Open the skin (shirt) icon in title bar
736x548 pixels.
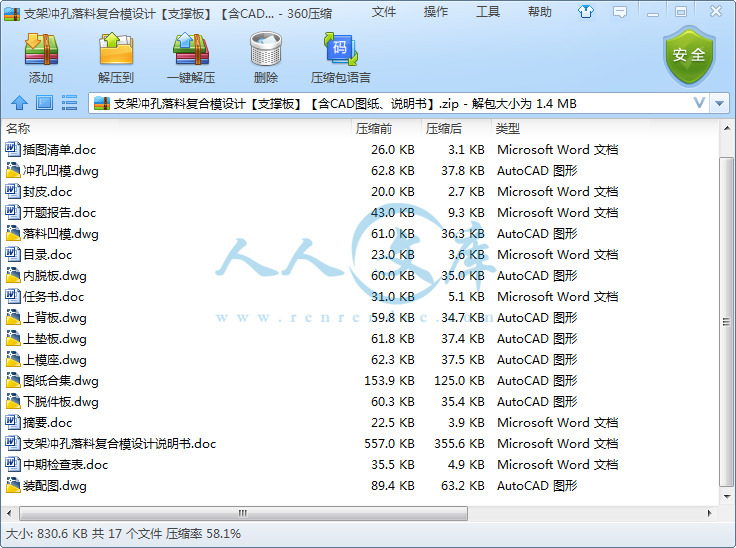pyautogui.click(x=586, y=12)
